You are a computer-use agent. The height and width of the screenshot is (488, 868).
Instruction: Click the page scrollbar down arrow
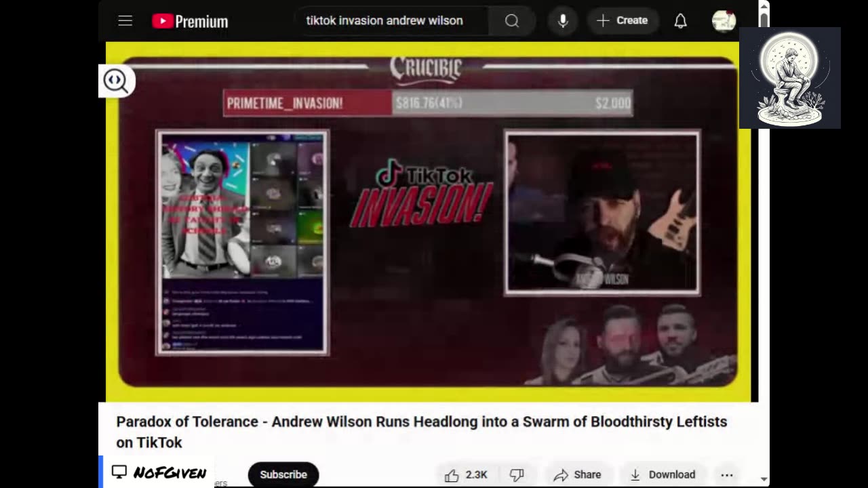tap(764, 479)
